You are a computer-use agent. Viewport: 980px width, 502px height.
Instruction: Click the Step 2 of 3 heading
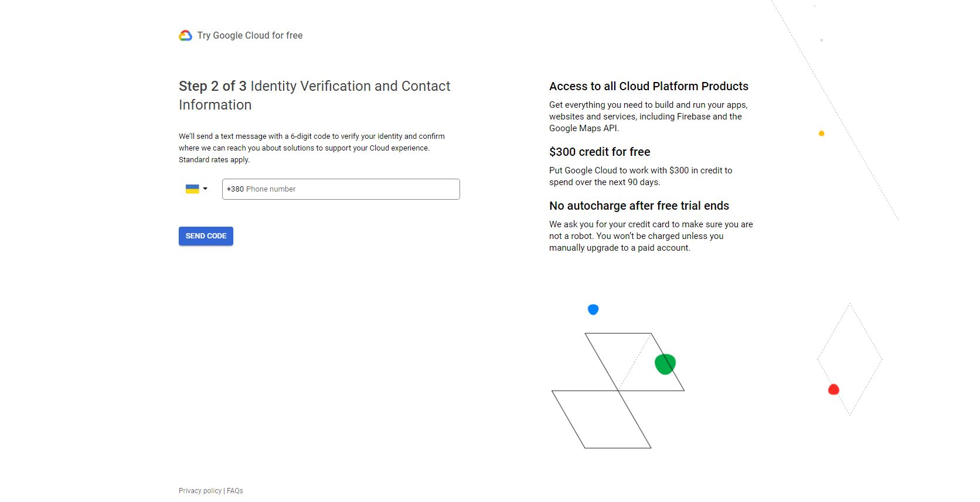pos(315,95)
